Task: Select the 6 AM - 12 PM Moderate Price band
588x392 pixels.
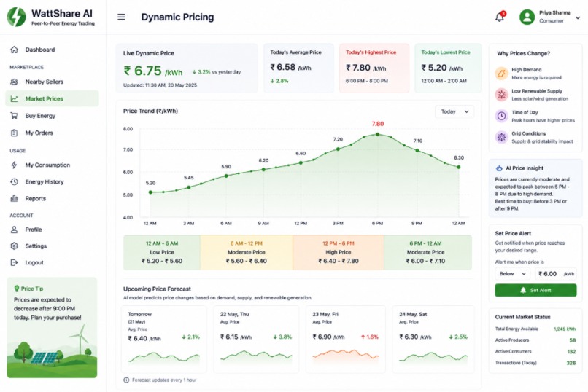Action: click(x=247, y=252)
